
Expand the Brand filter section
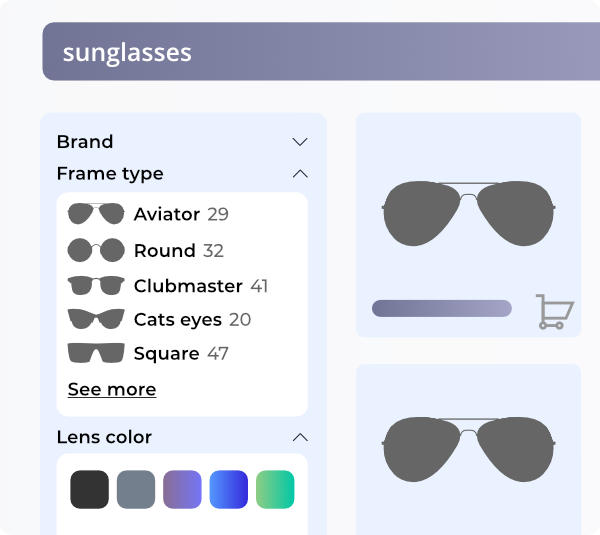(x=299, y=142)
